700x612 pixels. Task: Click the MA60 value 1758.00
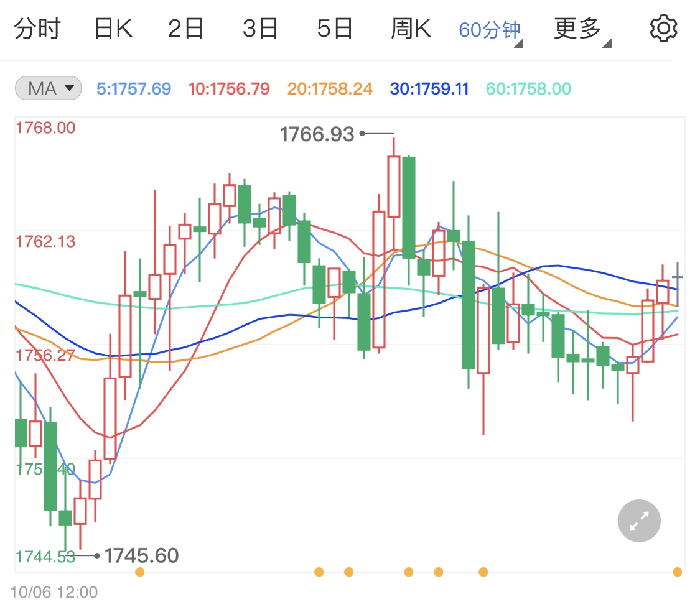pyautogui.click(x=528, y=88)
